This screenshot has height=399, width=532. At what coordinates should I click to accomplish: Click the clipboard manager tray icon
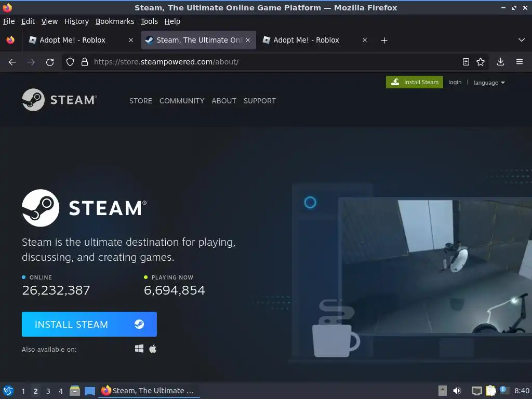click(x=490, y=391)
